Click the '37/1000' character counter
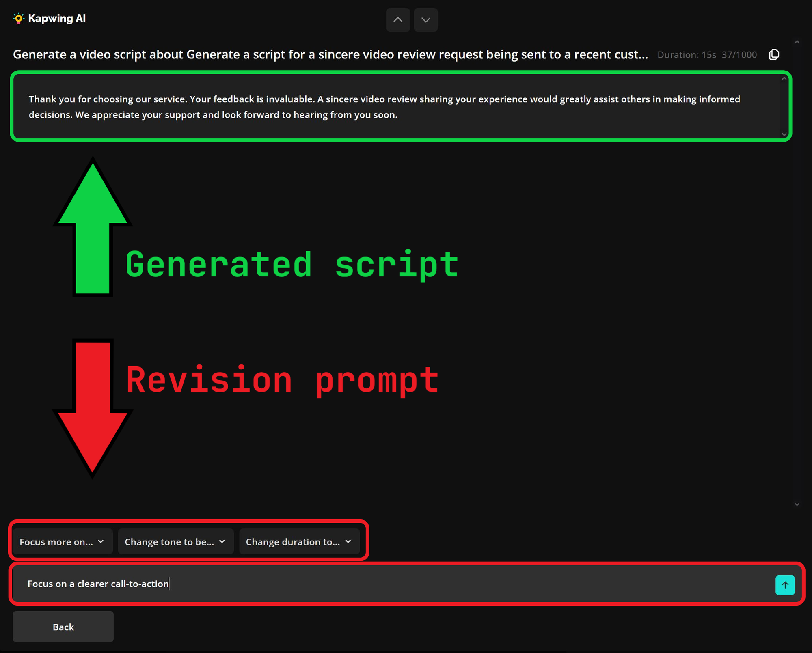Screen dimensions: 812x653 point(739,54)
